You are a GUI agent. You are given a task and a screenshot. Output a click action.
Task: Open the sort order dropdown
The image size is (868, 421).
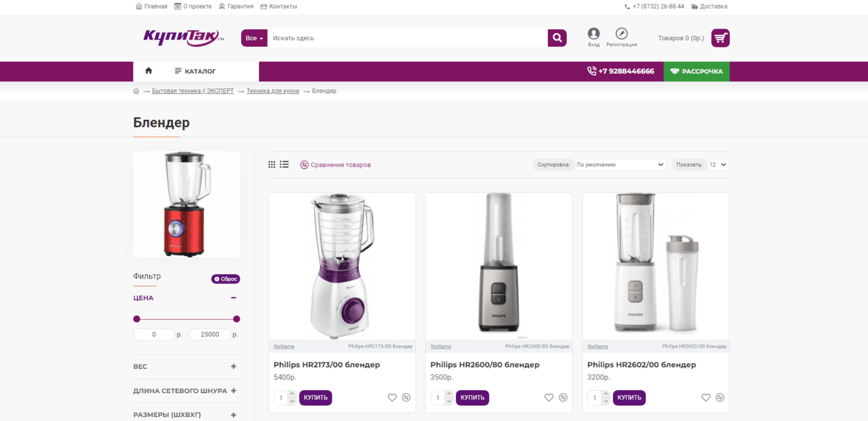pyautogui.click(x=620, y=165)
